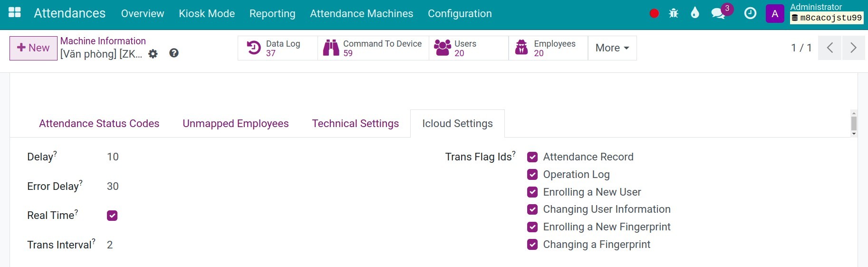The image size is (868, 267).
Task: Edit the Error Delay value 30
Action: coord(113,187)
